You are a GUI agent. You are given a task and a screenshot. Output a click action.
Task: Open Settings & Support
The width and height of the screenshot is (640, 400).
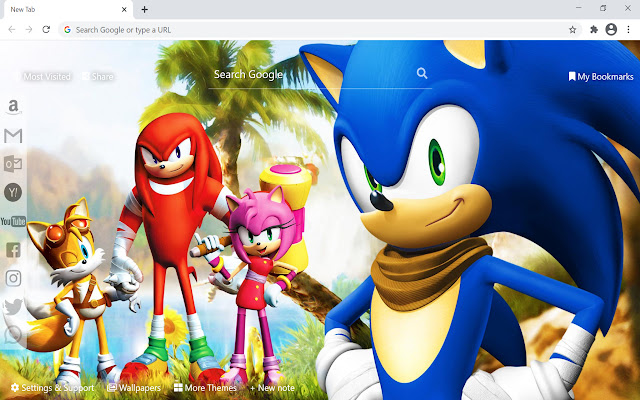(x=53, y=388)
